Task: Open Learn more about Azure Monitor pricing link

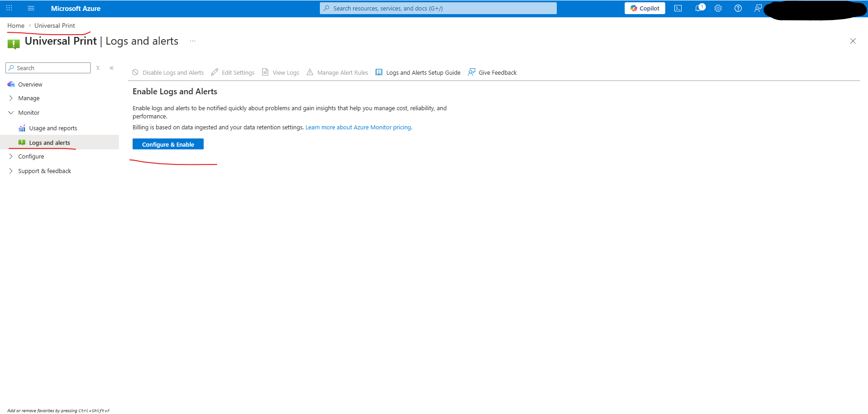Action: (359, 127)
